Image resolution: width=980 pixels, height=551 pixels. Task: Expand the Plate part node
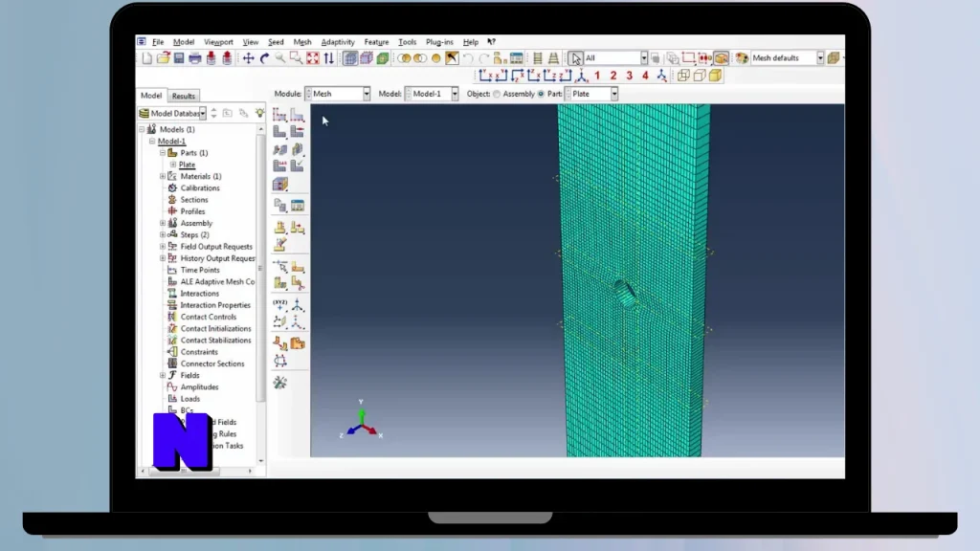click(173, 165)
